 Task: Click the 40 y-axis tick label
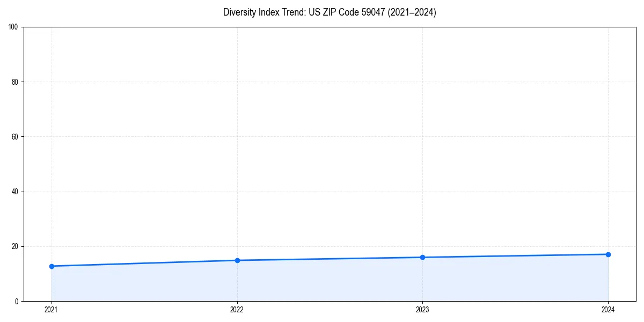tap(14, 191)
